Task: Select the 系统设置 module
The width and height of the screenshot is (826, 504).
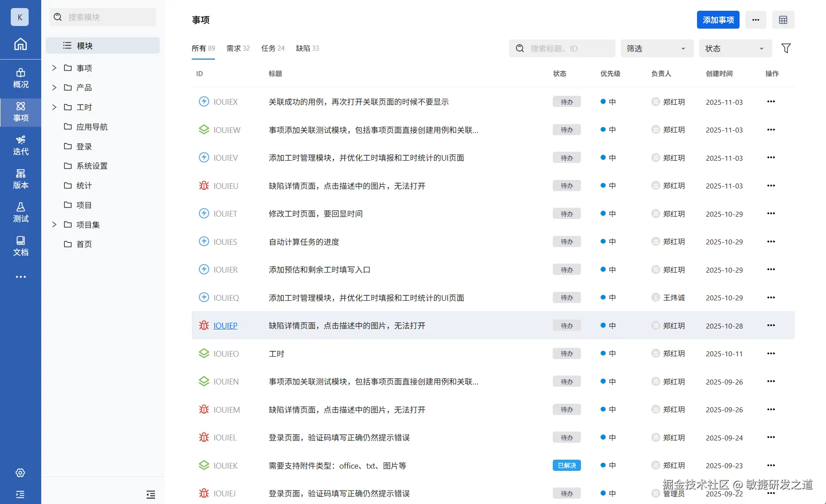Action: [x=92, y=166]
